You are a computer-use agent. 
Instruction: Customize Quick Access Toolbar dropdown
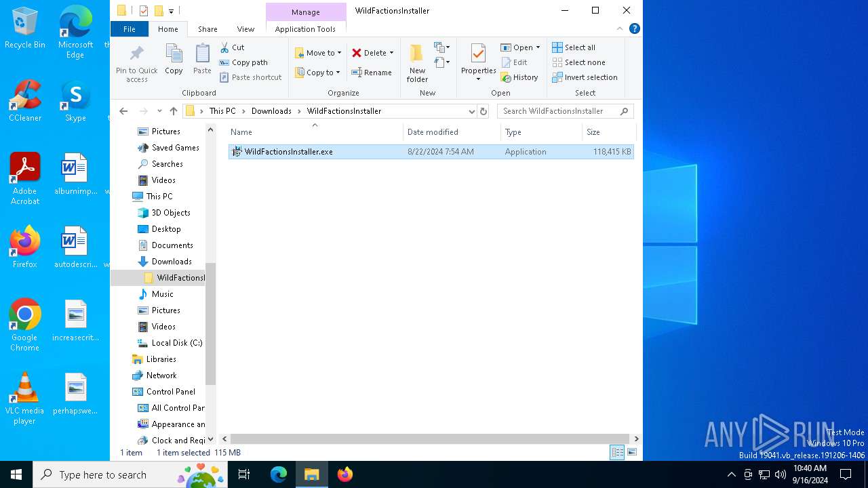coord(171,11)
